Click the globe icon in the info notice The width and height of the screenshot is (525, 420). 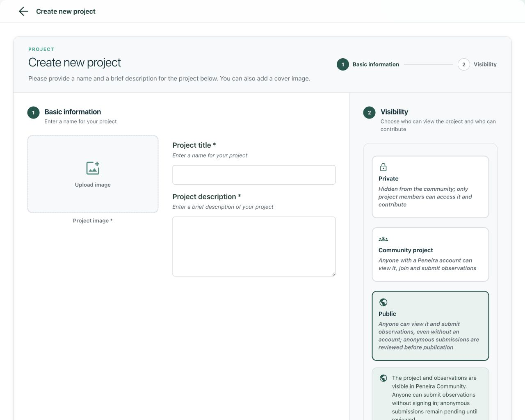coord(383,378)
